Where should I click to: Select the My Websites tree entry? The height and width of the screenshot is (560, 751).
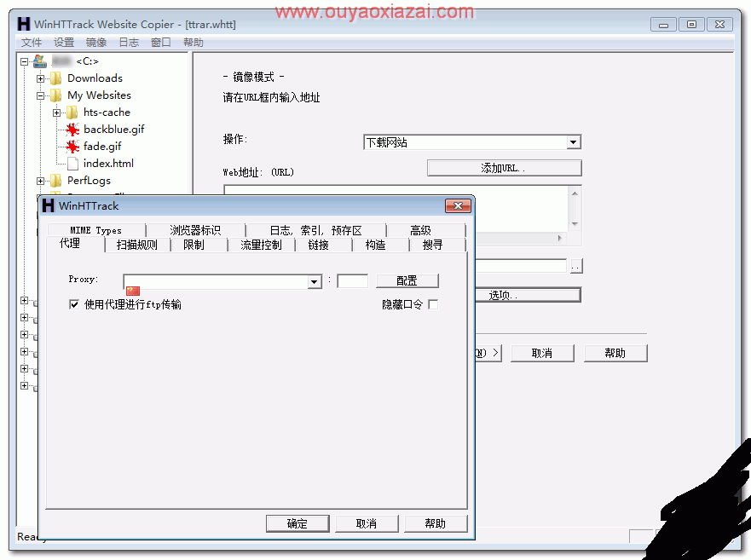[99, 95]
